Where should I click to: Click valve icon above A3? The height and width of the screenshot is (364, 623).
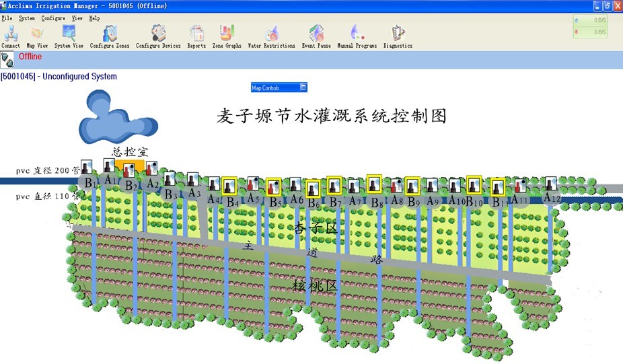(x=193, y=179)
